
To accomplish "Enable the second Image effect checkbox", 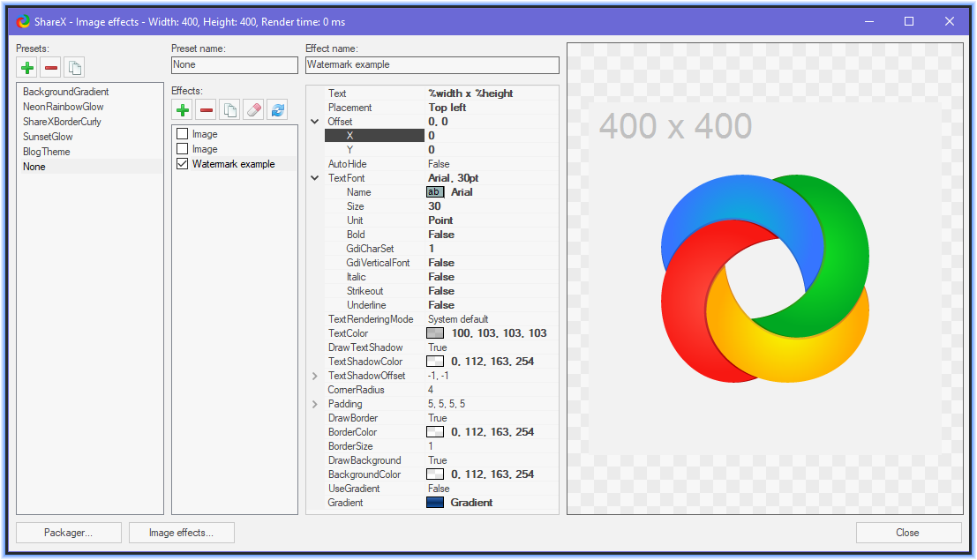I will [x=183, y=149].
